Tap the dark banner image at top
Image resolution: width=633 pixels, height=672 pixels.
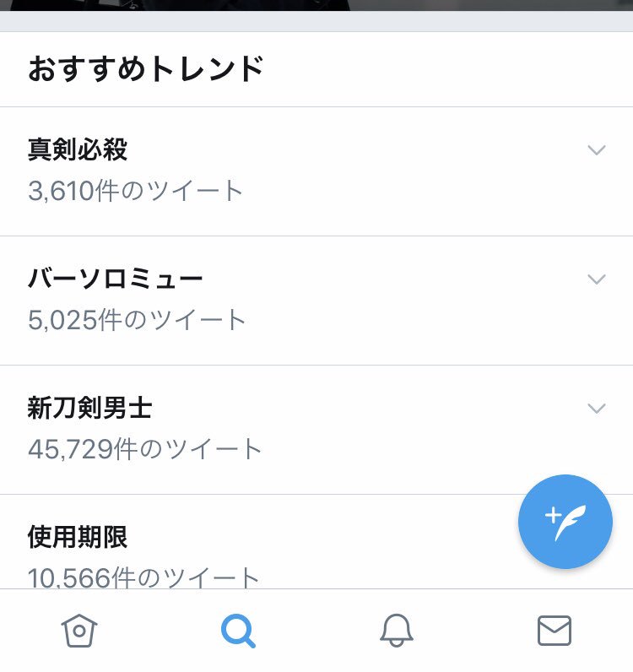(316, 4)
